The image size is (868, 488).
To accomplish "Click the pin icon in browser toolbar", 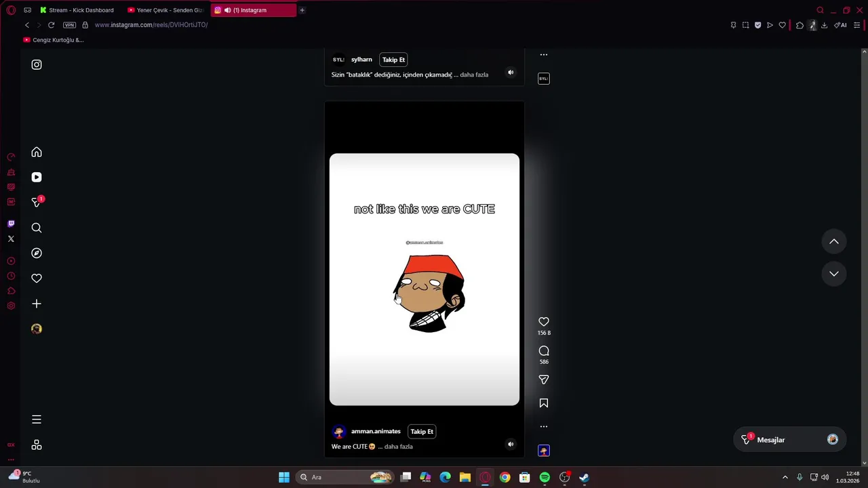I will click(733, 25).
